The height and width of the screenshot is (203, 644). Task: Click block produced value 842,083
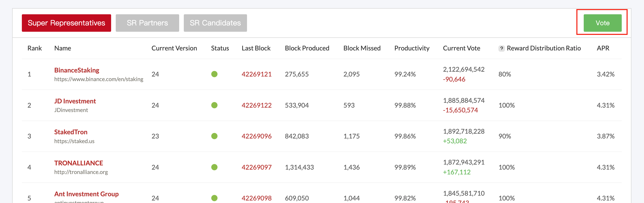pyautogui.click(x=297, y=136)
